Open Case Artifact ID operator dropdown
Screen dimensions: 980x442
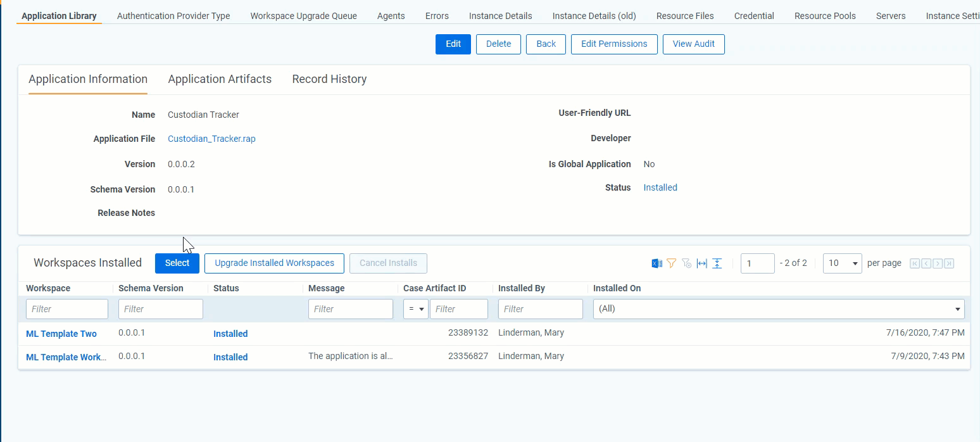tap(416, 309)
